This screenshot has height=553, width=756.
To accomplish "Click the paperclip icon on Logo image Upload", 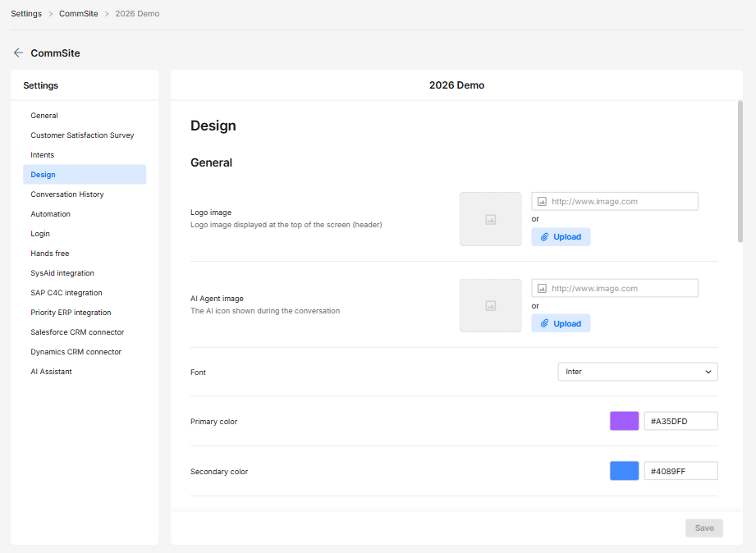I will tap(544, 237).
